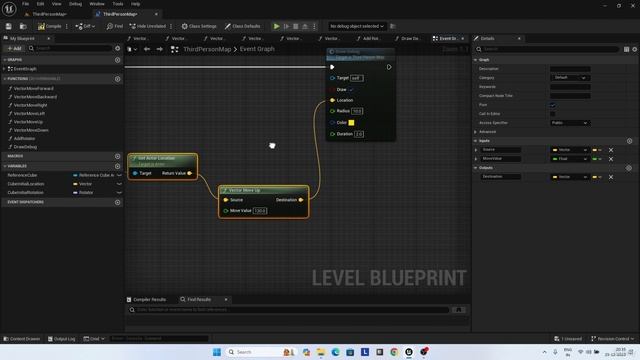640x360 pixels.
Task: Click the yellow Color swatch on Draw Debug node
Action: tap(351, 122)
